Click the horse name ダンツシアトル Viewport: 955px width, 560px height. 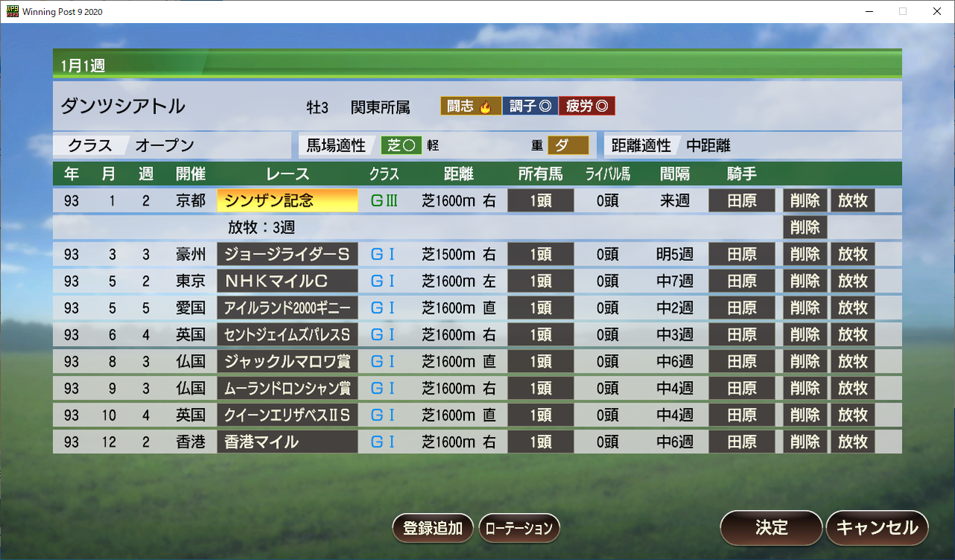123,106
